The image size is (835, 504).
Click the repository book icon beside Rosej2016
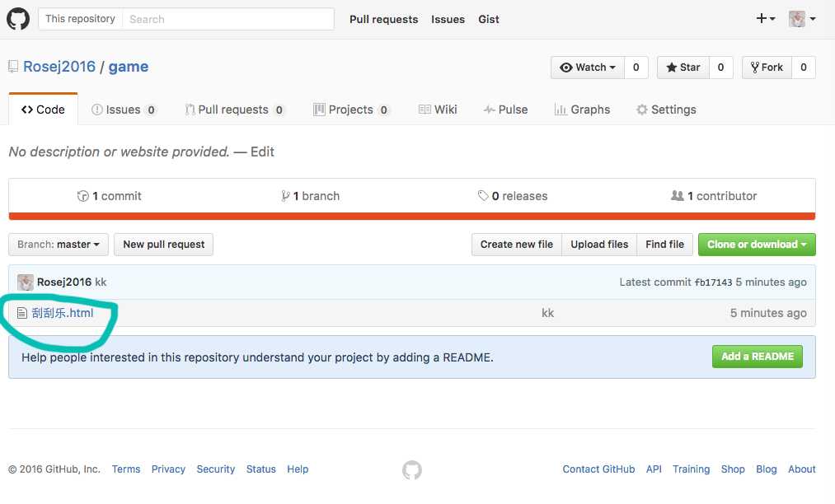13,67
